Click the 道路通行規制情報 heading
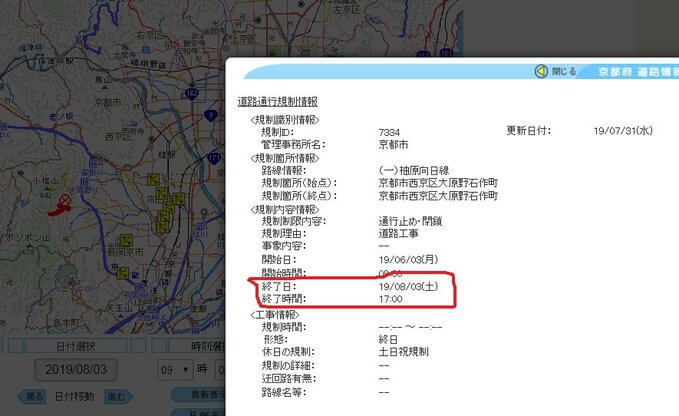679x416 pixels. click(278, 102)
